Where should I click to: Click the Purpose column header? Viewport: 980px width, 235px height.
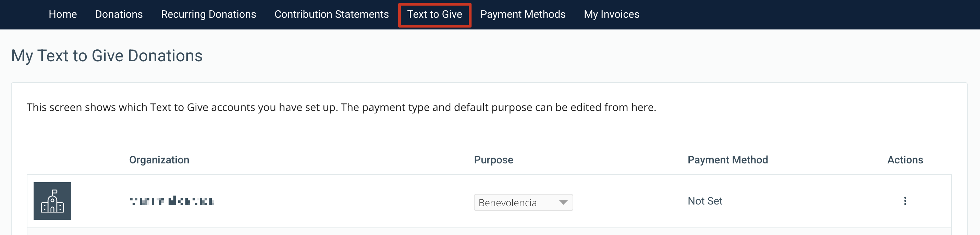[x=493, y=160]
